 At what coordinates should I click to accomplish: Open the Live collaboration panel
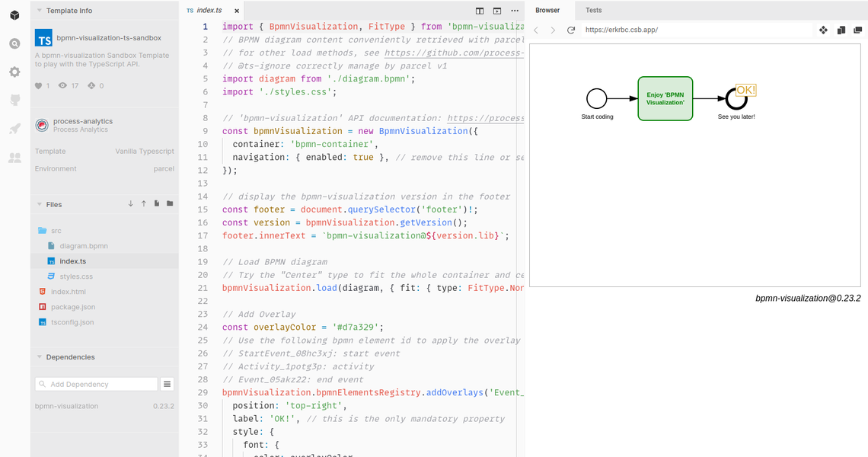14,158
